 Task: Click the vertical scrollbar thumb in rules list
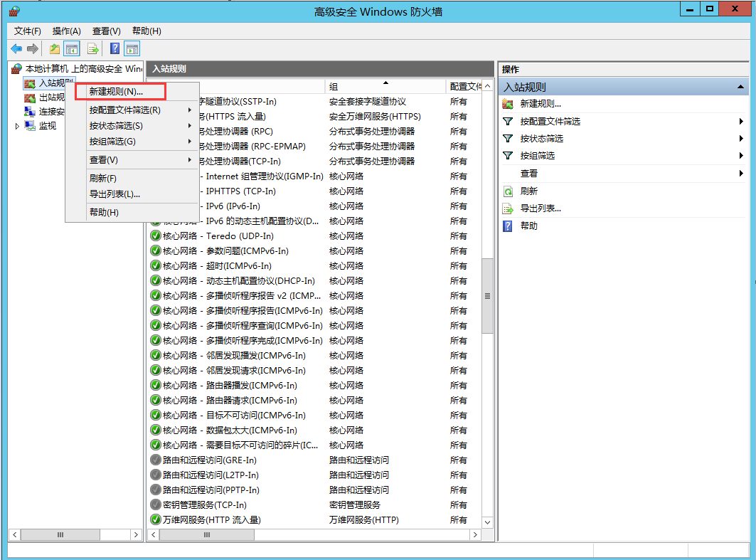pyautogui.click(x=487, y=295)
